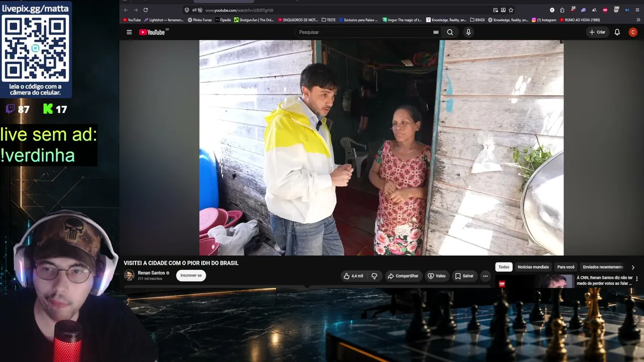Open the on-screen keyboard in search box

coord(436,32)
